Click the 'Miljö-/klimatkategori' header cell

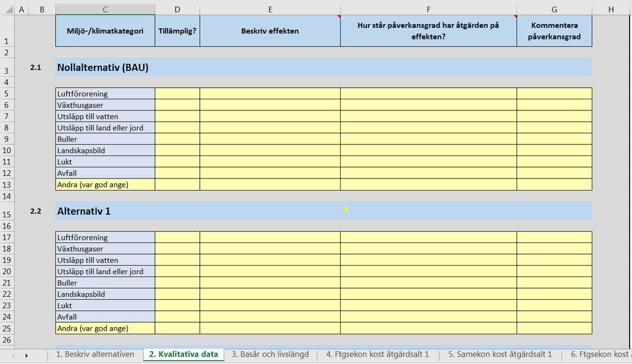pos(105,31)
